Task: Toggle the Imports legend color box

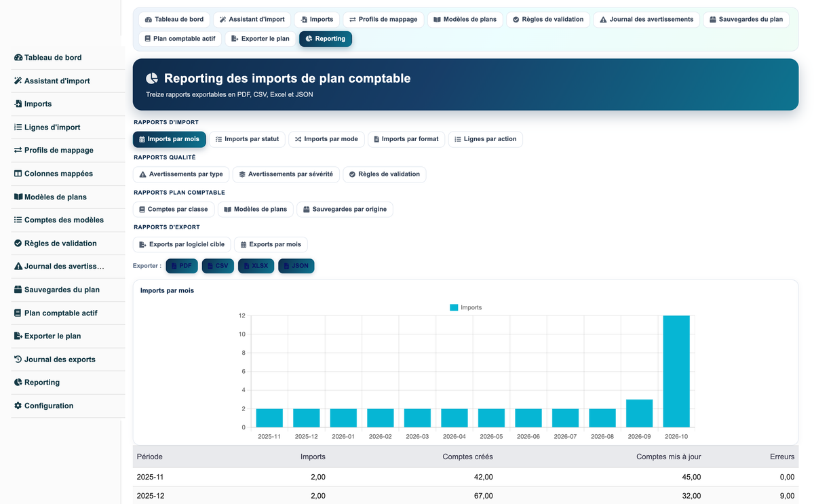Action: pos(454,307)
